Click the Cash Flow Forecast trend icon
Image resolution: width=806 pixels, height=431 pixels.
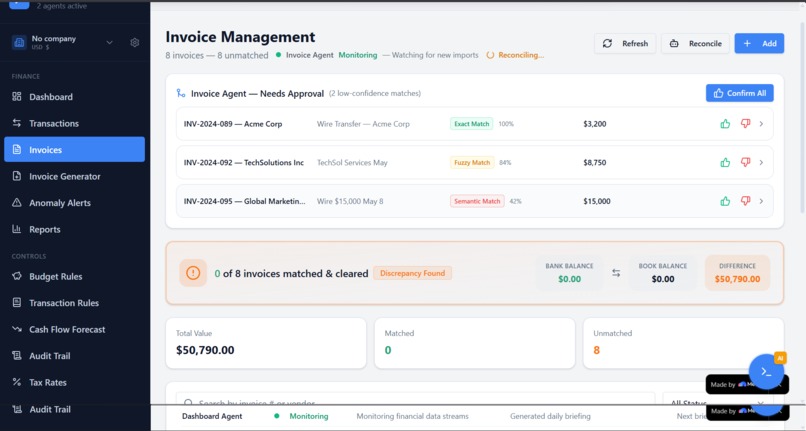[17, 329]
